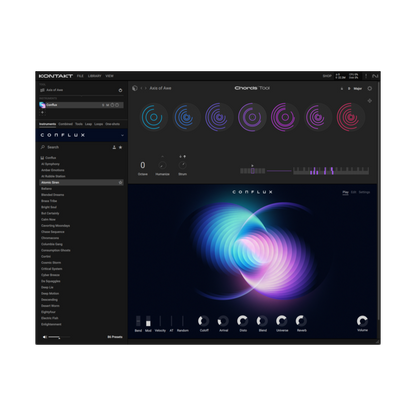Click the Strum knob
The image size is (416, 416).
(x=182, y=165)
